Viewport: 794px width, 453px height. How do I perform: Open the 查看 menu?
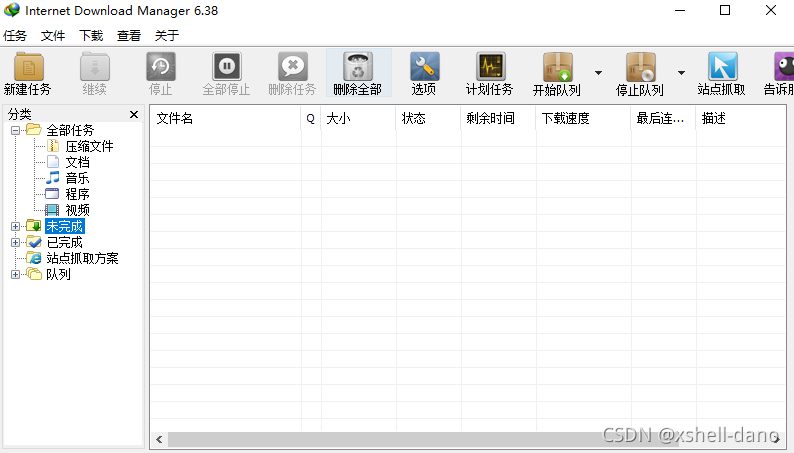[129, 35]
